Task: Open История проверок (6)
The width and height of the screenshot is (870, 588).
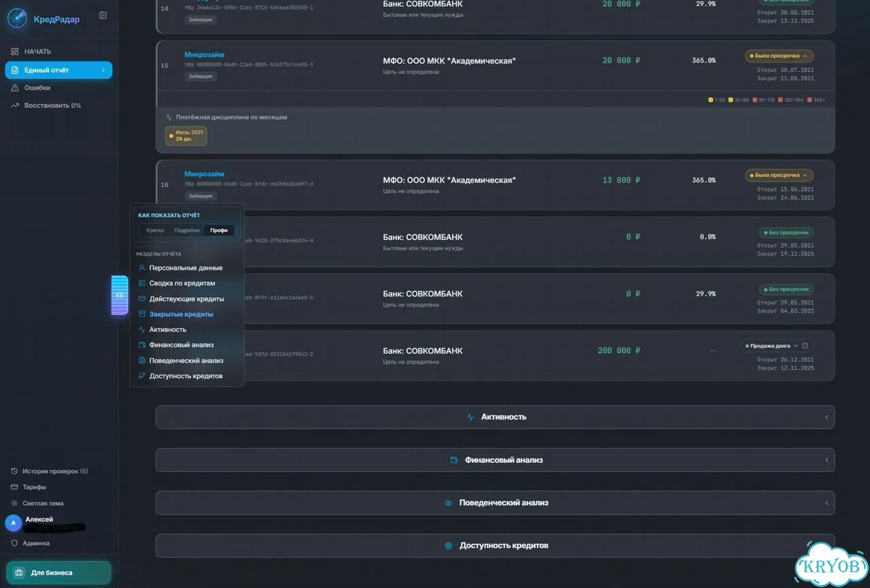Action: (55, 471)
